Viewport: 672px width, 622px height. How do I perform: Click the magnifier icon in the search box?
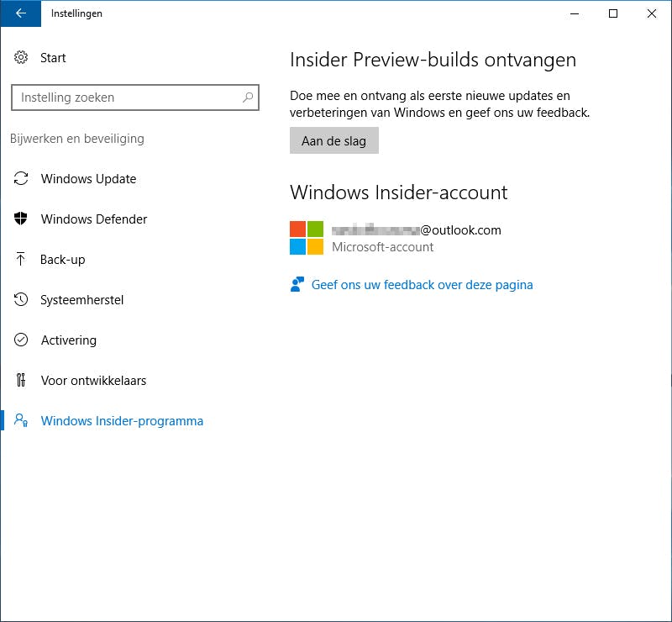pos(248,98)
